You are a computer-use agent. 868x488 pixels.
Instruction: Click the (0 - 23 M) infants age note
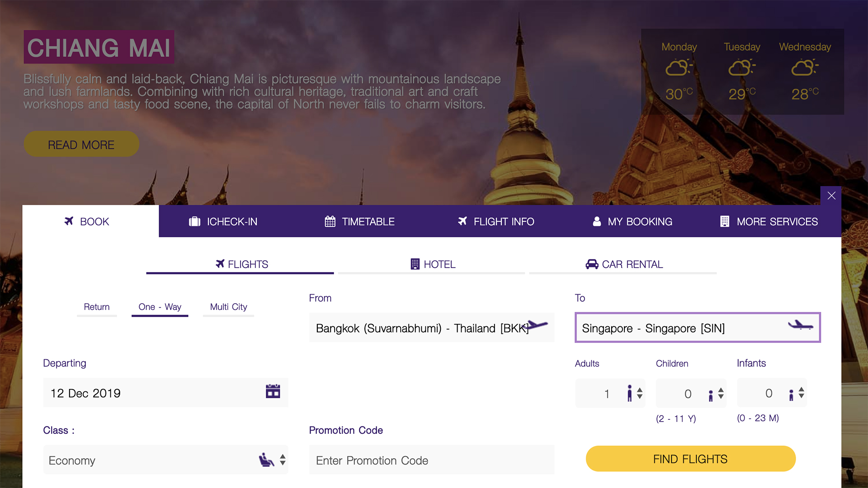[x=758, y=418]
